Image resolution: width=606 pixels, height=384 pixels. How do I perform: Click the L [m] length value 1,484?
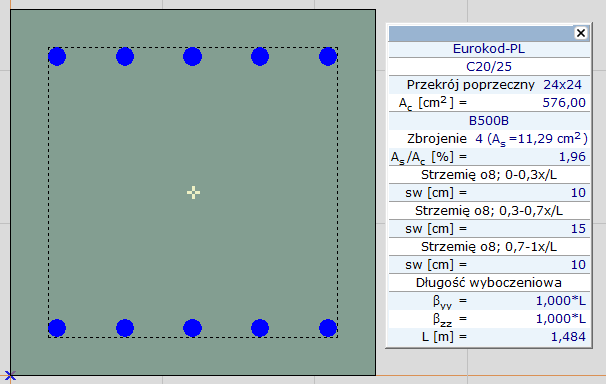pyautogui.click(x=568, y=337)
